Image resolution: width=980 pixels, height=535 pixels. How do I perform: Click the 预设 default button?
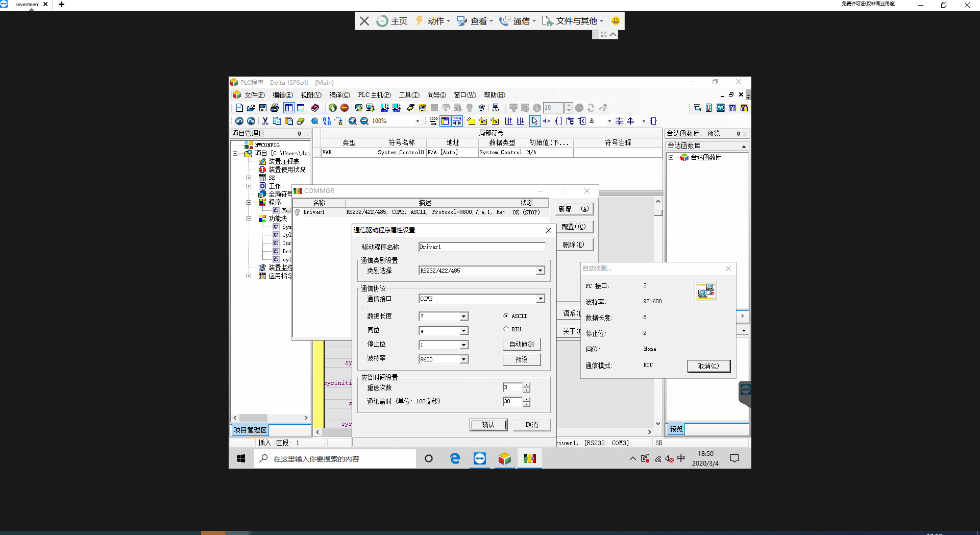pos(521,359)
